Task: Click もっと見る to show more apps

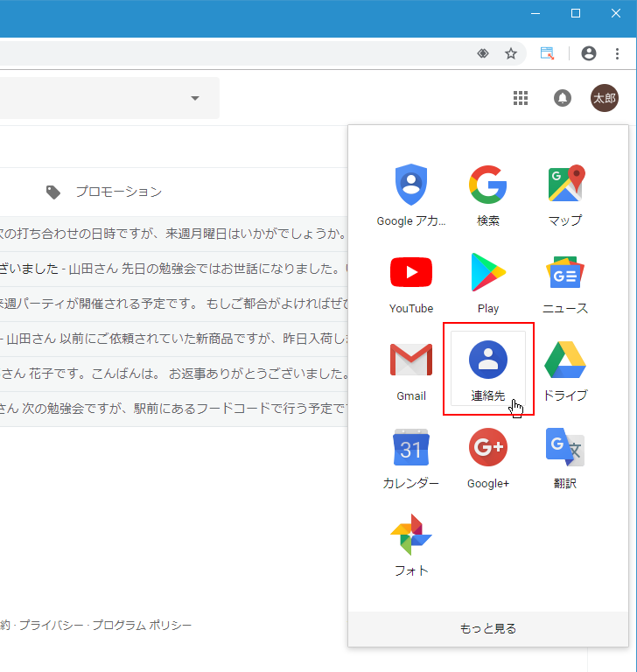Action: pos(488,629)
